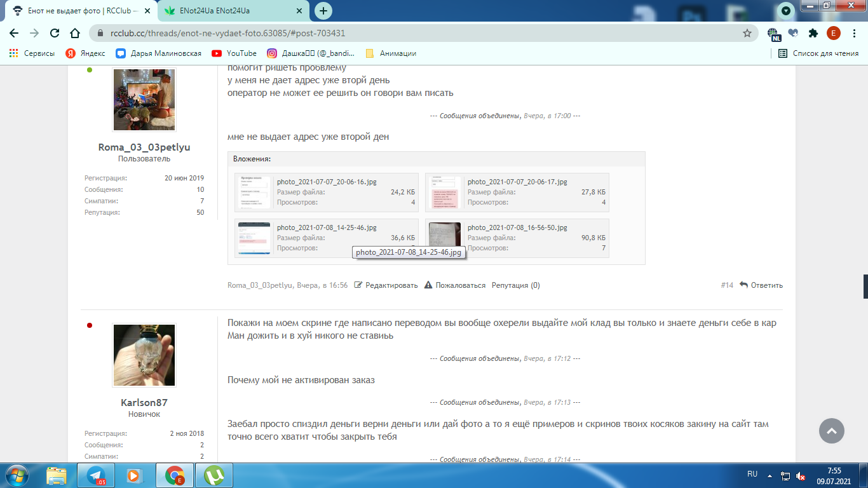Viewport: 868px width, 488px height.
Task: Open photo_2021-07-07_20-06-16.jpg thumbnail
Action: [x=254, y=193]
